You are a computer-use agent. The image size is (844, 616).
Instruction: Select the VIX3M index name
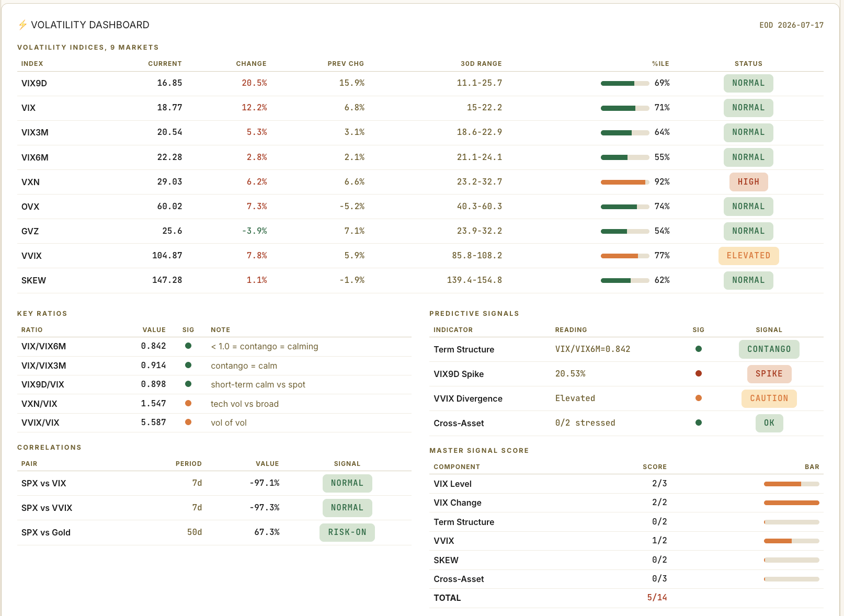[35, 132]
